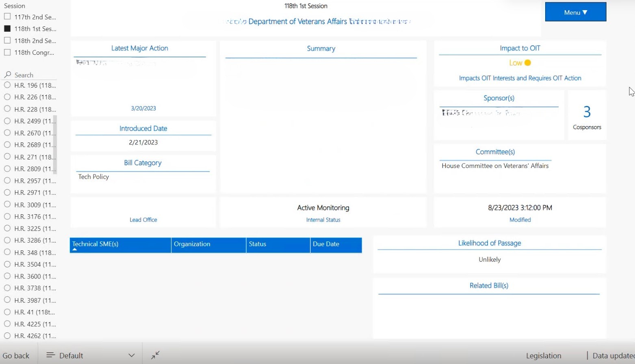
Task: Select the H.R. 3286 radio button
Action: click(x=7, y=240)
